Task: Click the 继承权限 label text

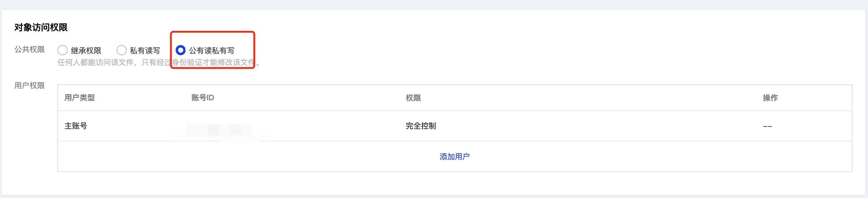Action: pyautogui.click(x=86, y=50)
